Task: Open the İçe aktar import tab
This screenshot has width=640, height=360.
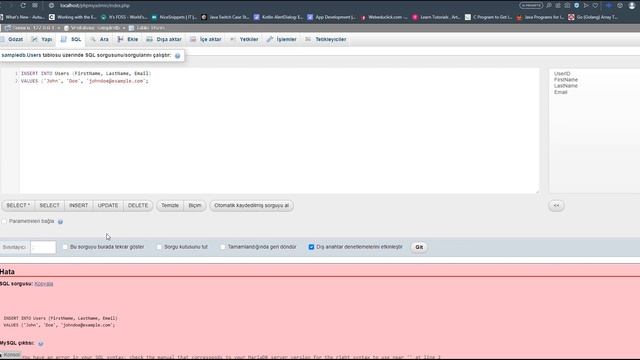Action: pos(206,39)
